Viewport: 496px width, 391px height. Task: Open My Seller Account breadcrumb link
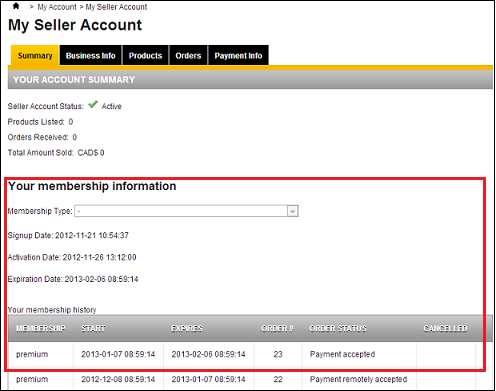point(116,7)
